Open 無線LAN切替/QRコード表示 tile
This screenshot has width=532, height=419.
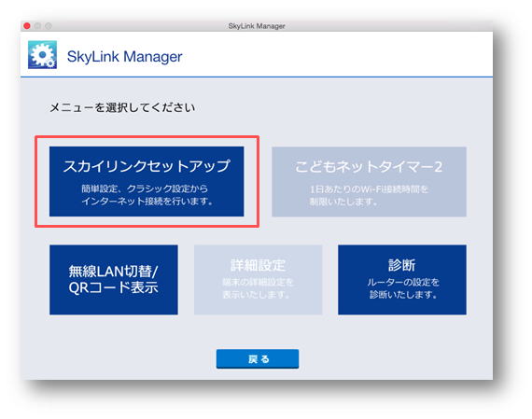coord(114,280)
